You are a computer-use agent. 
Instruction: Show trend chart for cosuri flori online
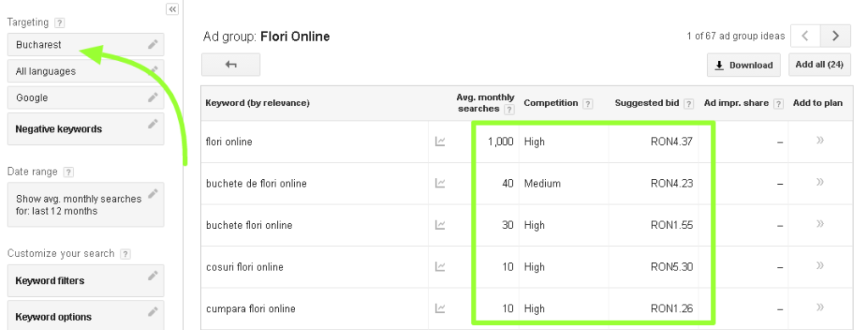coord(440,267)
